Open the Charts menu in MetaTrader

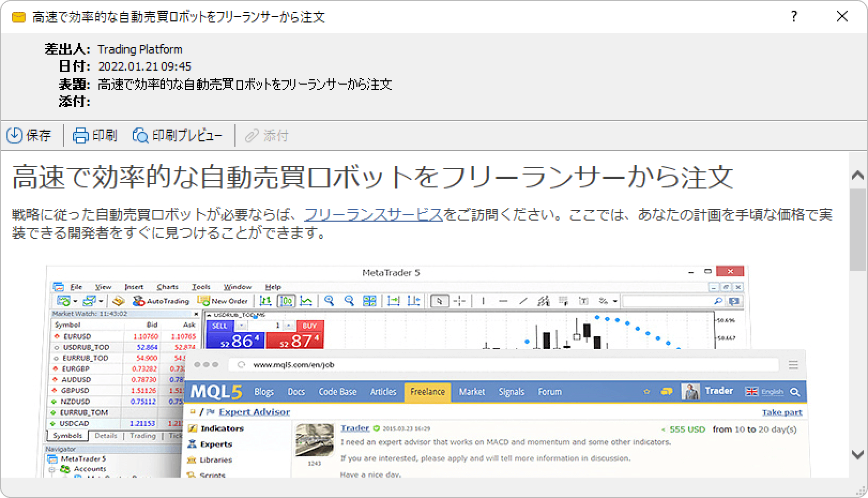[167, 286]
